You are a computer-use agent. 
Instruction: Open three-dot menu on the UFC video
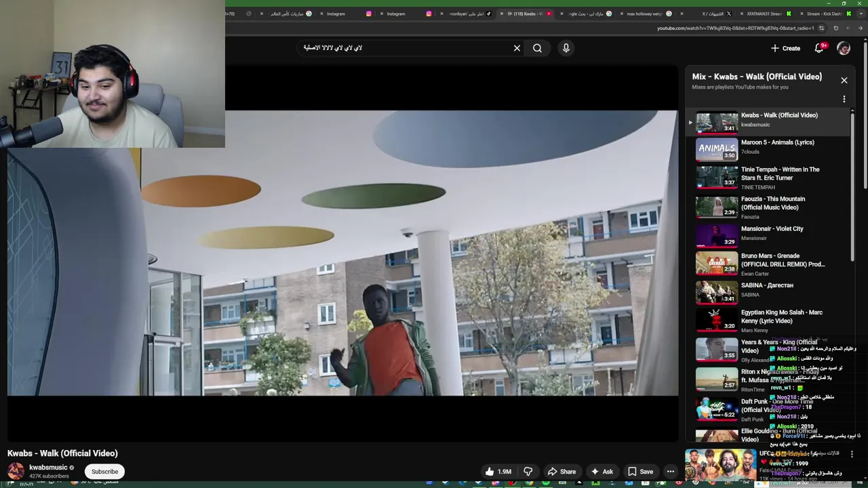pos(852,454)
